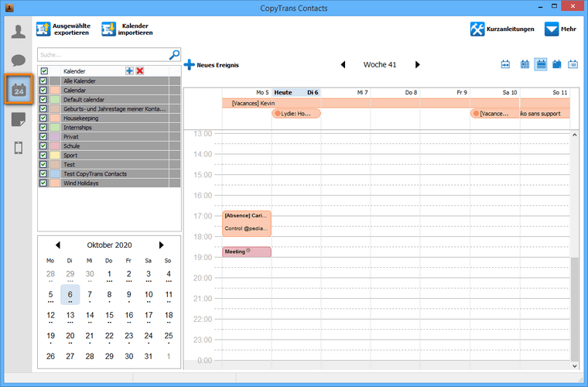Open Kurzanleitungen quick guides
This screenshot has width=588, height=387.
coord(502,29)
